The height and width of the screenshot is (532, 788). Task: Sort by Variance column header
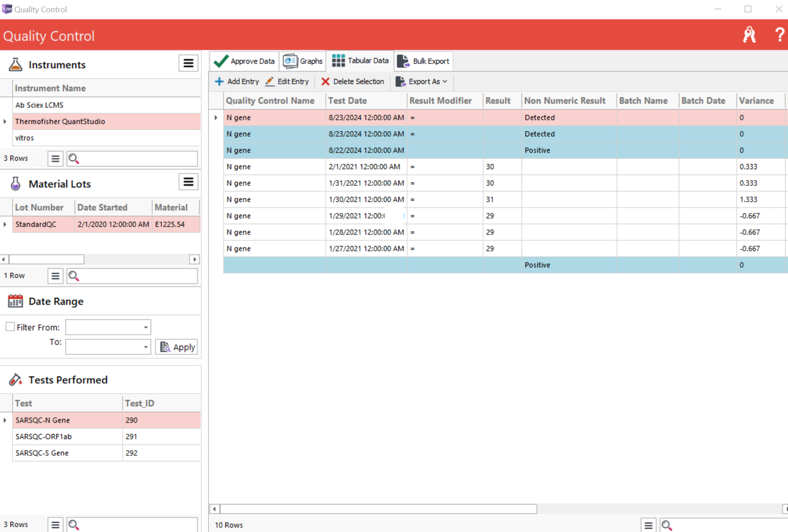coord(760,101)
